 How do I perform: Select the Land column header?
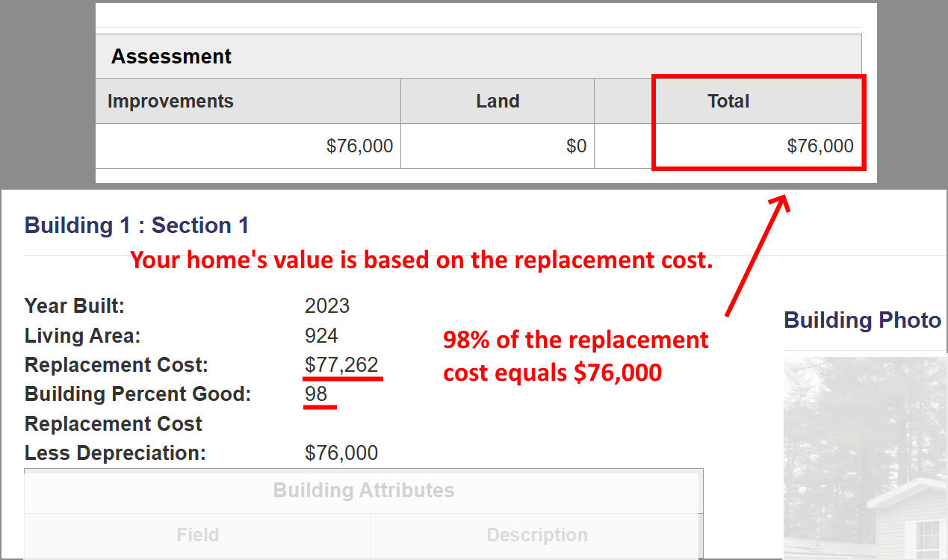tap(498, 102)
